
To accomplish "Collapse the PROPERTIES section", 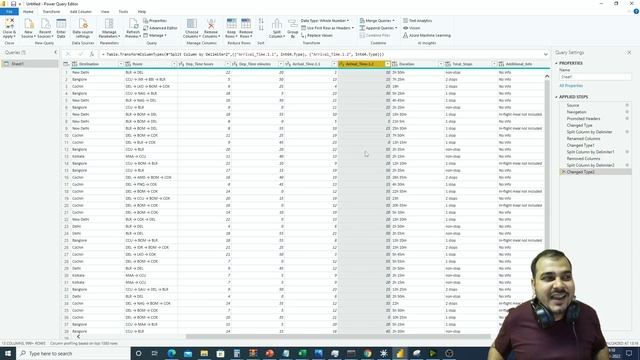I will [556, 63].
